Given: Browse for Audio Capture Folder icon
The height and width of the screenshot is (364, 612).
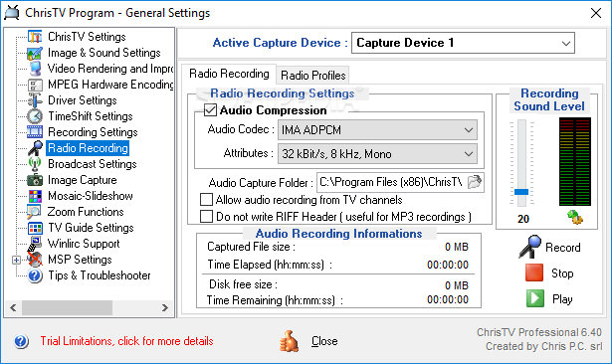Looking at the screenshot, I should coord(475,182).
